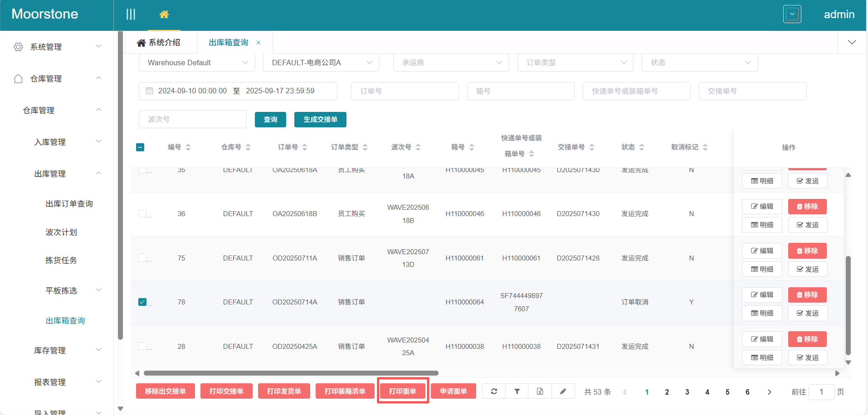Click the date range calendar icon
Viewport: 868px width, 415px height.
point(149,91)
